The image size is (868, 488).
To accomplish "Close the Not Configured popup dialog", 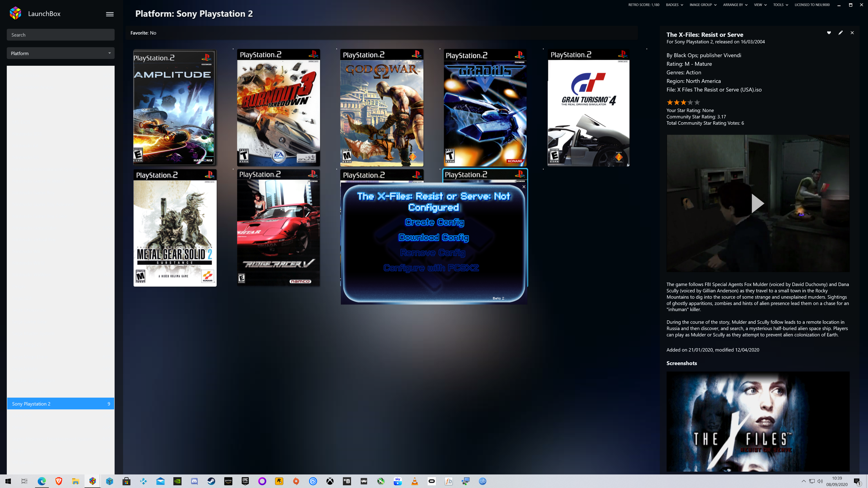I will (524, 187).
